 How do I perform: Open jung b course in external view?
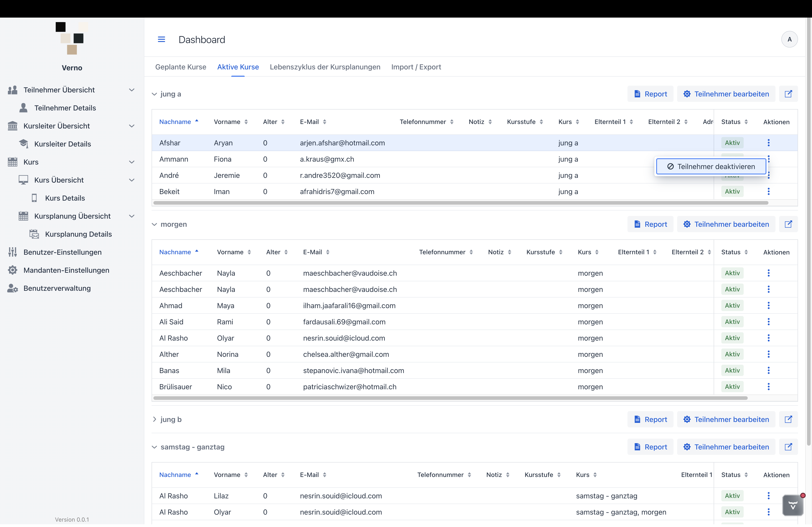[x=788, y=419]
